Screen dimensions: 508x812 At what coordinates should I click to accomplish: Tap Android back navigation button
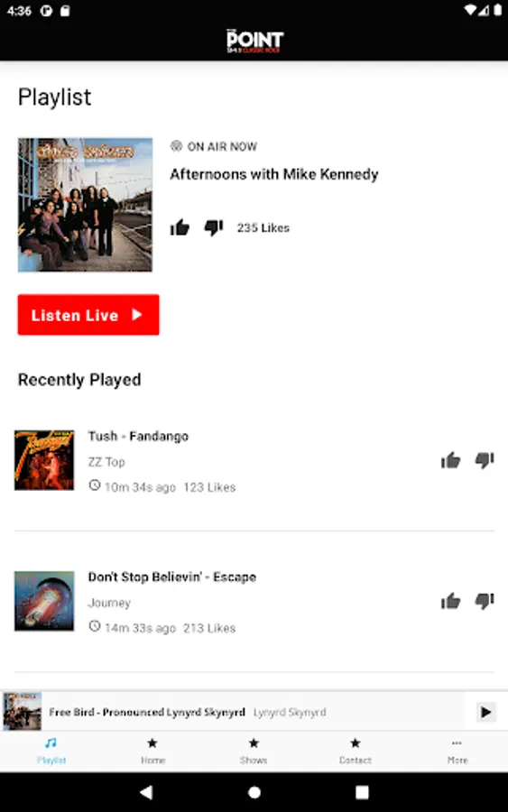(146, 792)
